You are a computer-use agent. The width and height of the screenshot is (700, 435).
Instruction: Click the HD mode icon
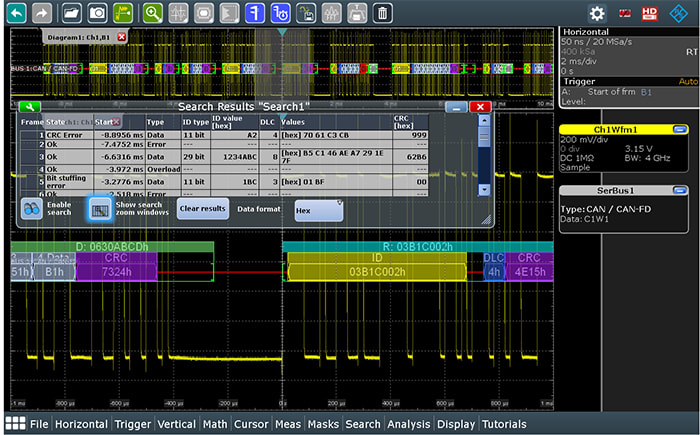(x=650, y=13)
